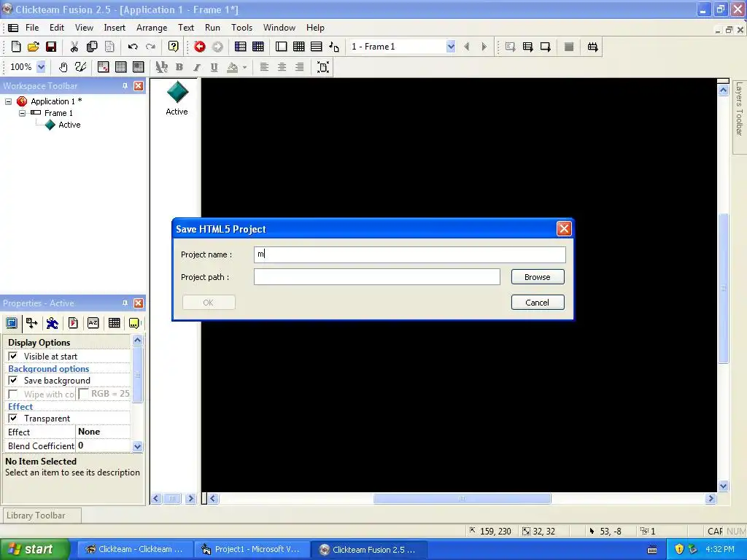Open the Insert menu
Viewport: 747px width, 560px height.
point(115,28)
